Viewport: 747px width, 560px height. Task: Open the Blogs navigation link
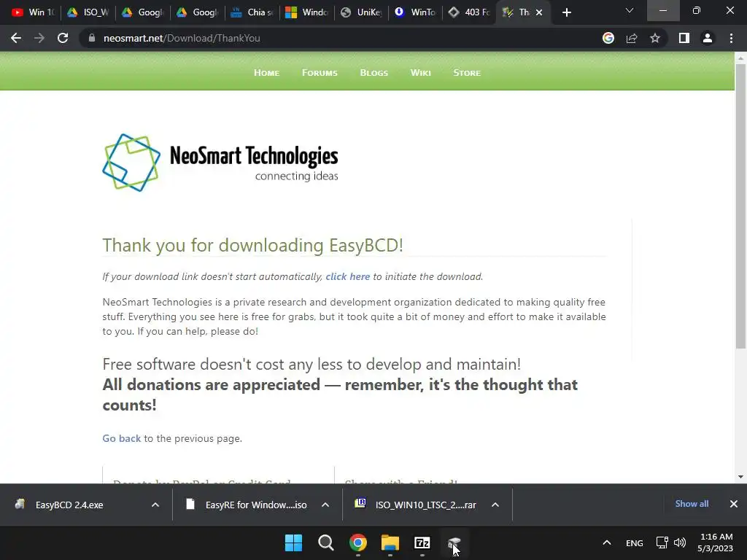(374, 73)
